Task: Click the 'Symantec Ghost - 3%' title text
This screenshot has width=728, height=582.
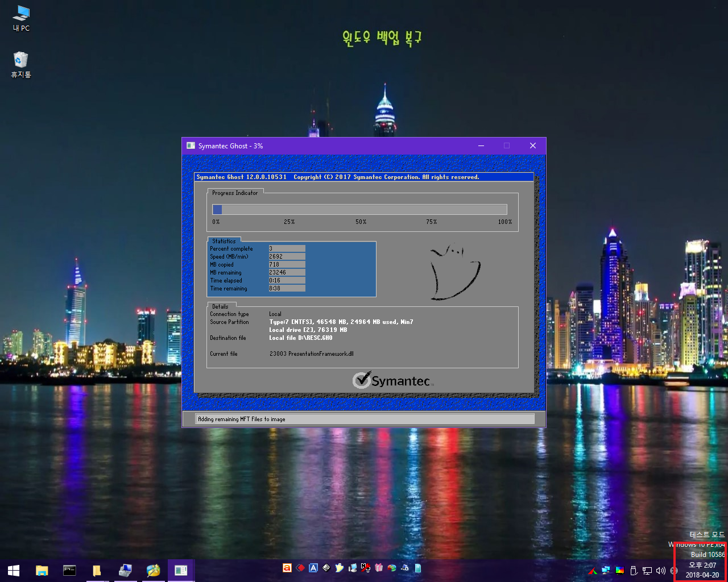Action: [230, 146]
